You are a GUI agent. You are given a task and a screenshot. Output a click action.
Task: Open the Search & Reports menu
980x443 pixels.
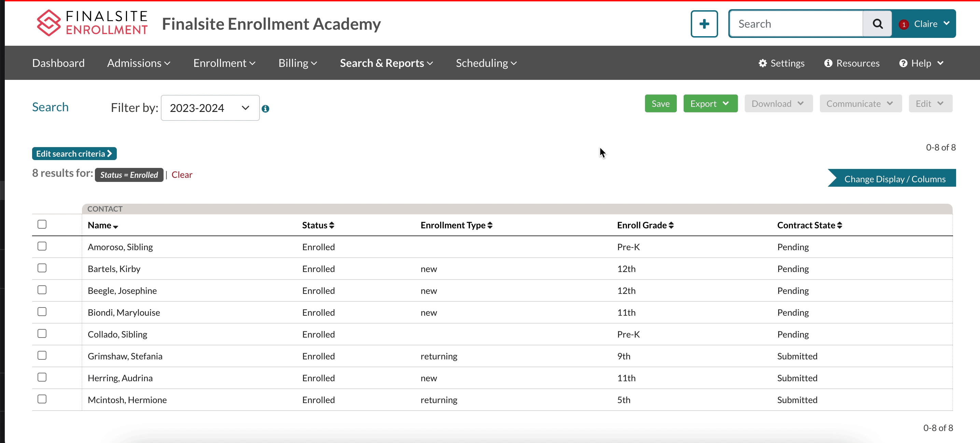coord(386,63)
